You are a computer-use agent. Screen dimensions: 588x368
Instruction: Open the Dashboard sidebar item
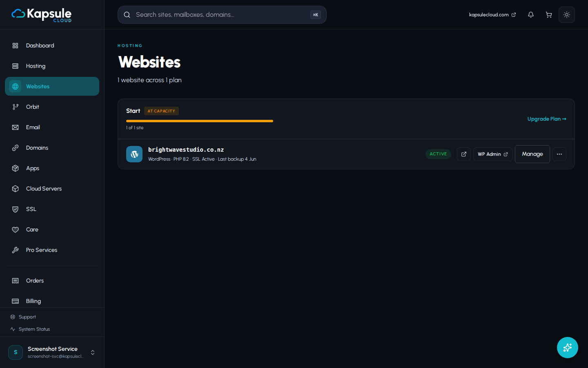tap(52, 45)
